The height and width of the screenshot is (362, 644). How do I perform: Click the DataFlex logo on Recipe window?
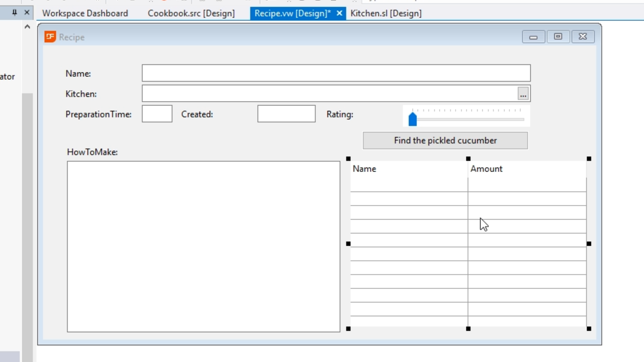(x=50, y=37)
